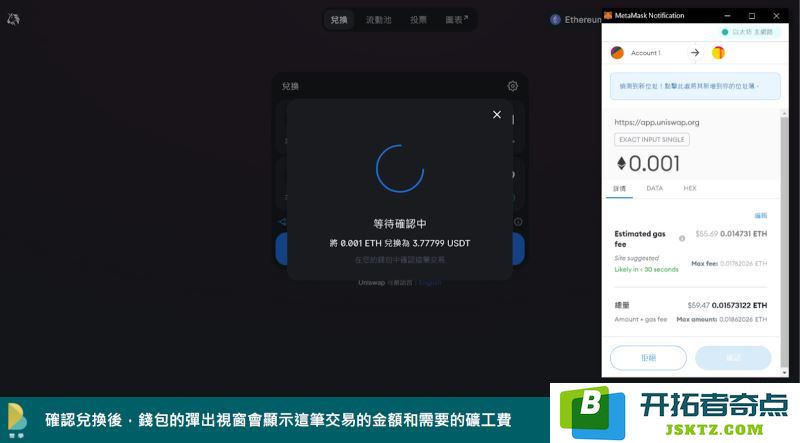800x443 pixels.
Task: Click the Ethereum network icon in Uniswap
Action: click(555, 19)
